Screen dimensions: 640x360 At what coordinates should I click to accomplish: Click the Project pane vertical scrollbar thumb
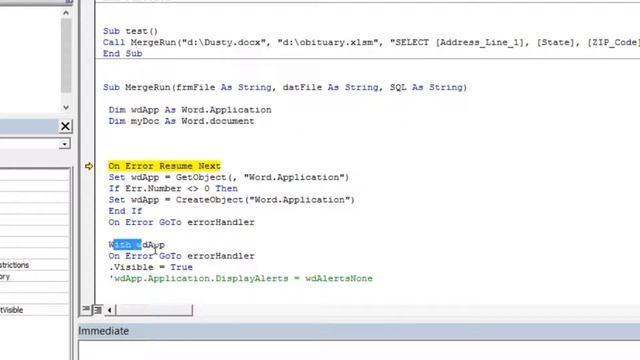[x=66, y=55]
